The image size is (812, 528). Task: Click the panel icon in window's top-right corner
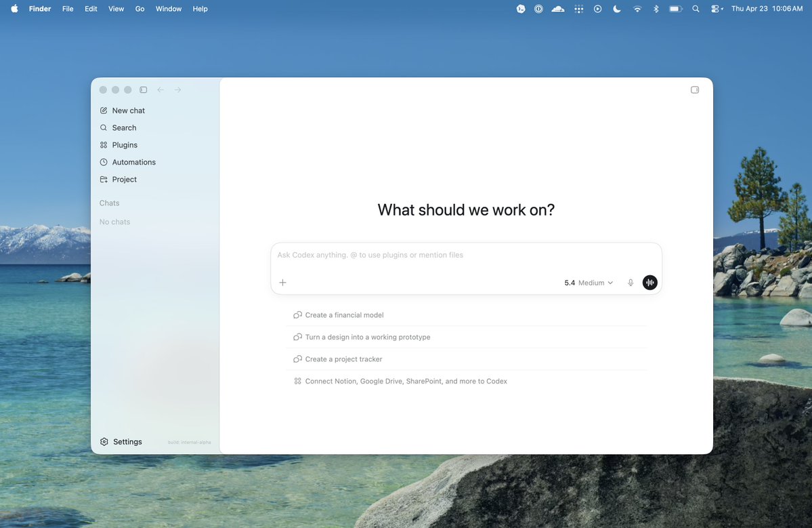695,89
